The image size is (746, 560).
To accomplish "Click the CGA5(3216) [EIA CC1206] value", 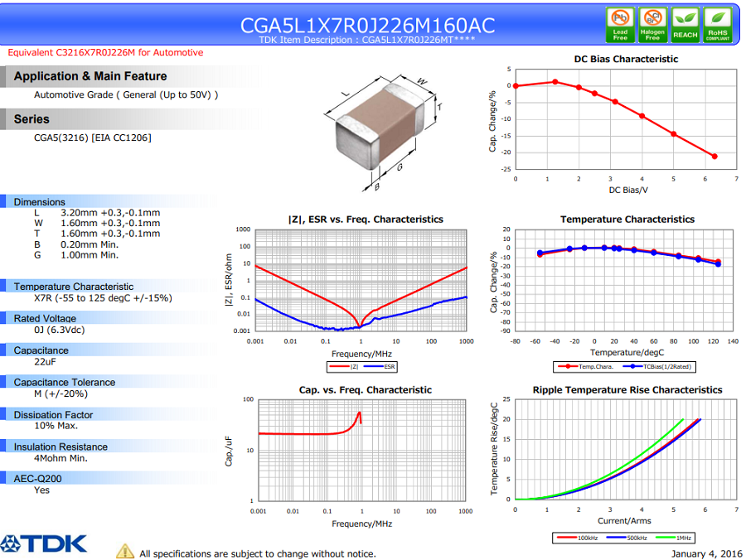I will [93, 138].
